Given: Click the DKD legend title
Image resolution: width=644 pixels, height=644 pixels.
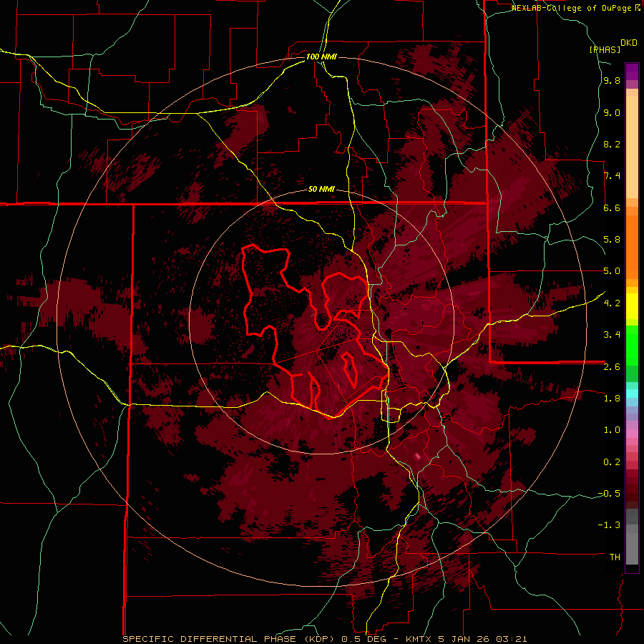Looking at the screenshot, I should coord(629,43).
